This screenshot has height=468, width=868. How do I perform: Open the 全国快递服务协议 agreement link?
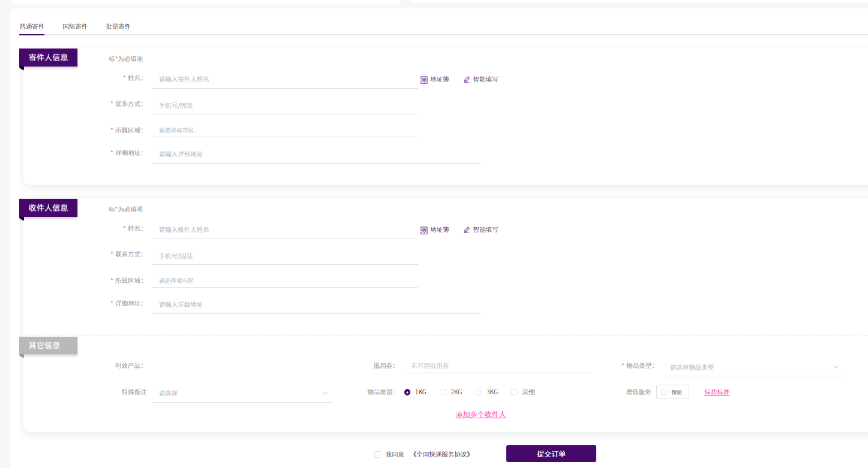click(x=441, y=454)
